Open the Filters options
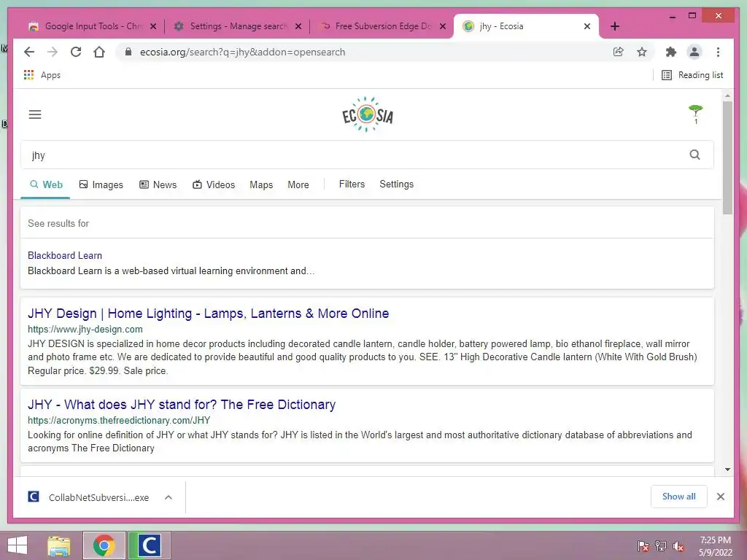Screen dimensions: 747x560 352,184
